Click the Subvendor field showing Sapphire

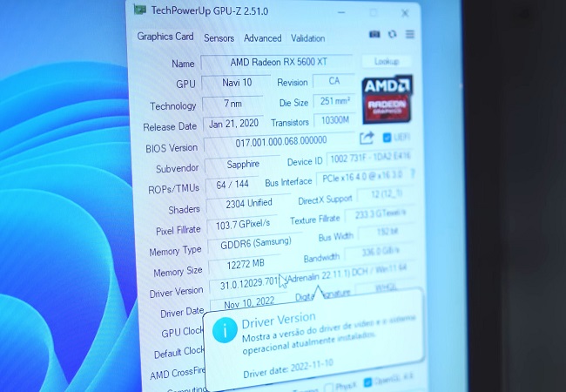pos(242,165)
